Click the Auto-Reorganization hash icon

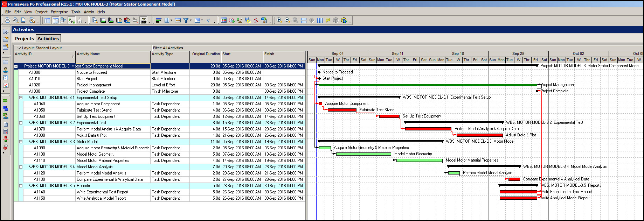208,20
